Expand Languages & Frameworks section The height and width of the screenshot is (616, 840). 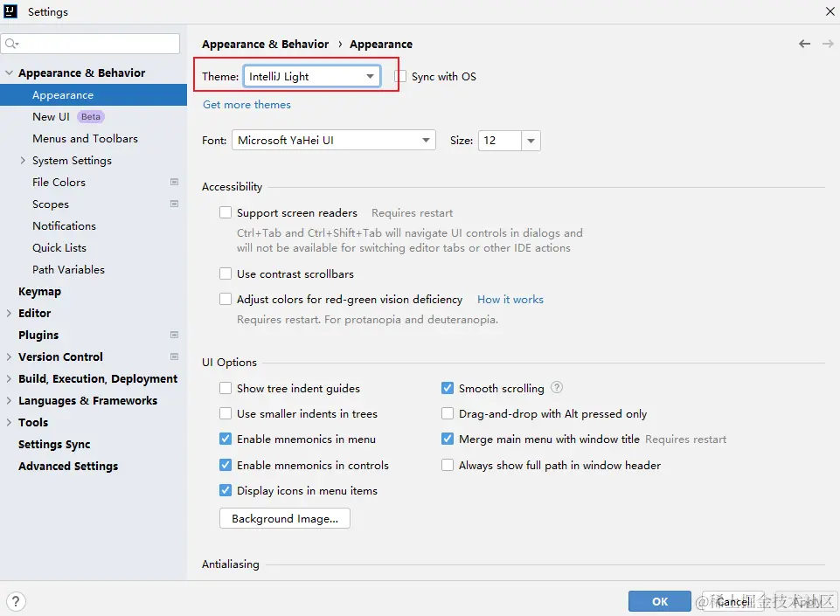click(9, 401)
